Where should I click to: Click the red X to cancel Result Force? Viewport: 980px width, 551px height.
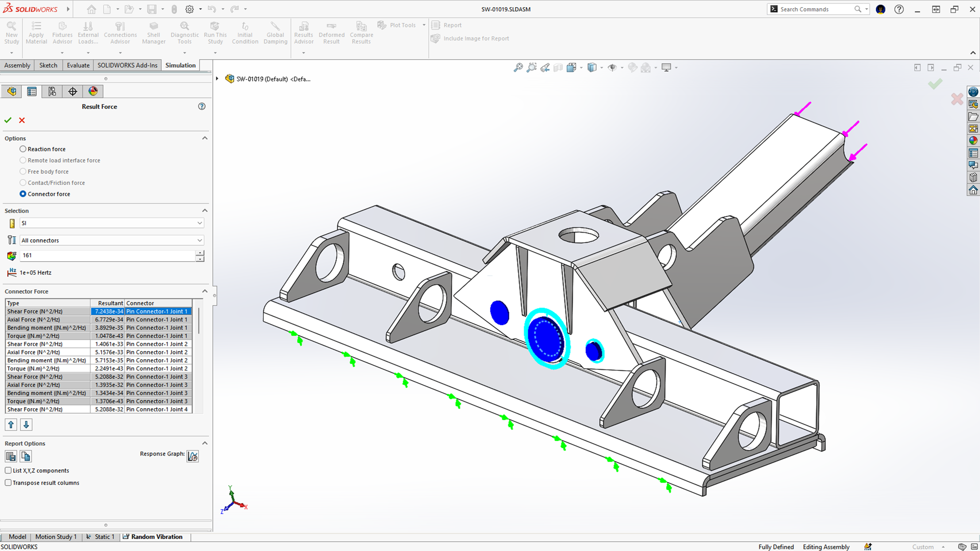click(22, 120)
